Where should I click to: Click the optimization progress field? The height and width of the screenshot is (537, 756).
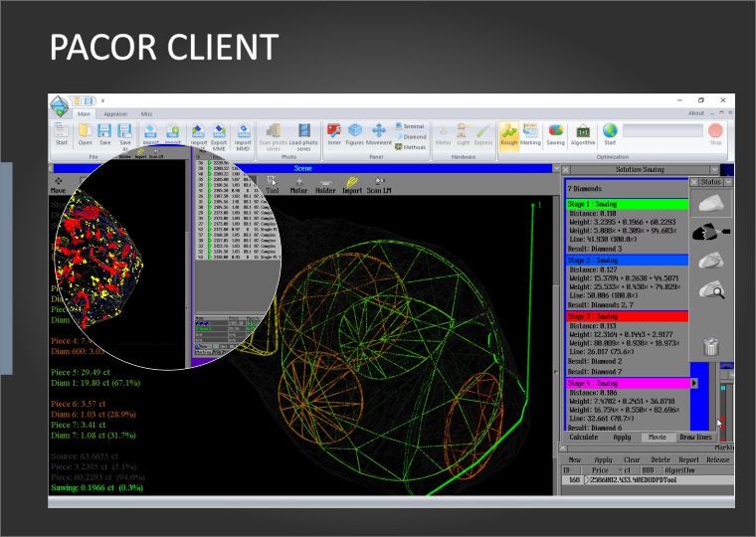(x=662, y=130)
